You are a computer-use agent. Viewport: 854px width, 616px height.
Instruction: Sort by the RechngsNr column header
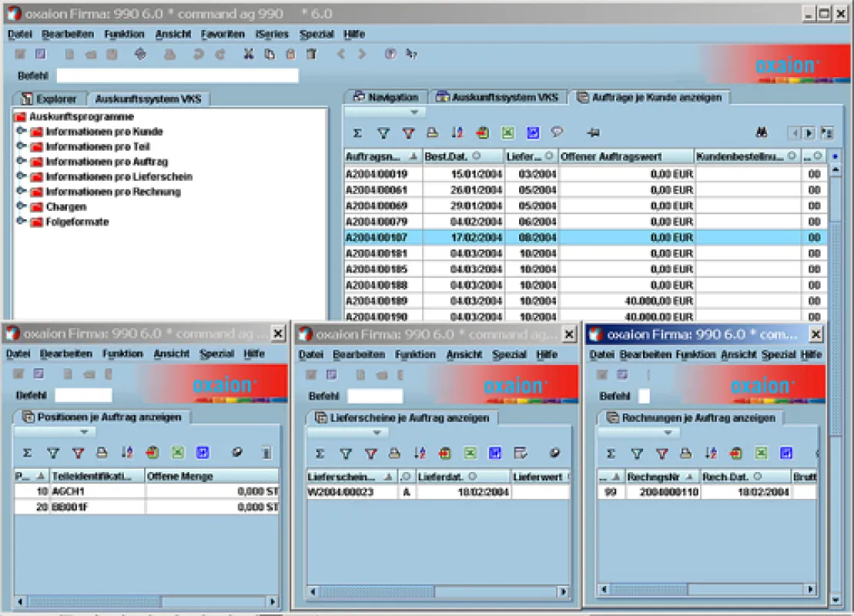click(661, 477)
